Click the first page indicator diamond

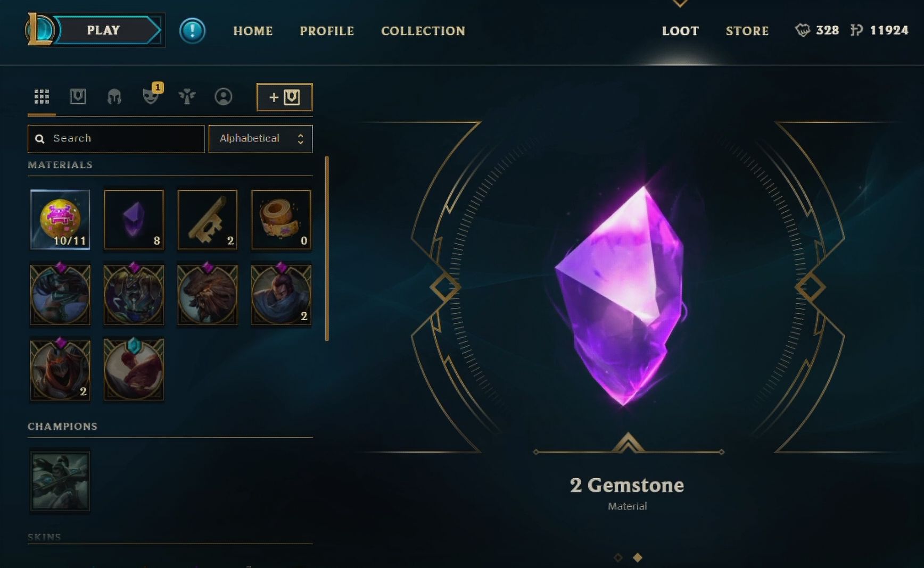618,557
